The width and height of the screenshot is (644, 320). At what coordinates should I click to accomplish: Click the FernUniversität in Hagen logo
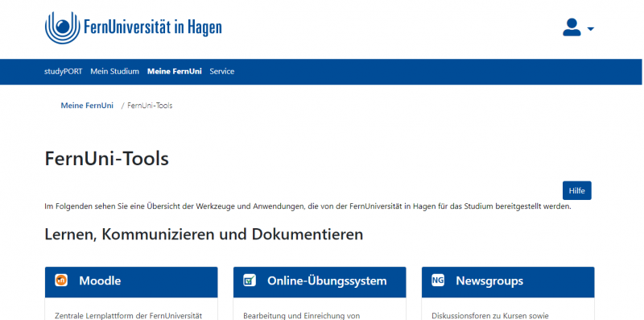point(133,27)
